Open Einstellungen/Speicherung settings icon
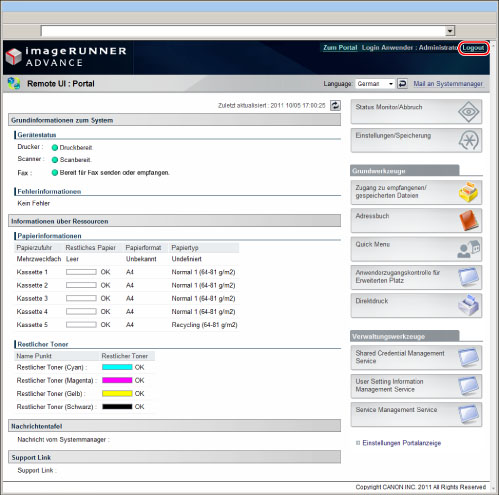This screenshot has height=495, width=499. (x=468, y=140)
